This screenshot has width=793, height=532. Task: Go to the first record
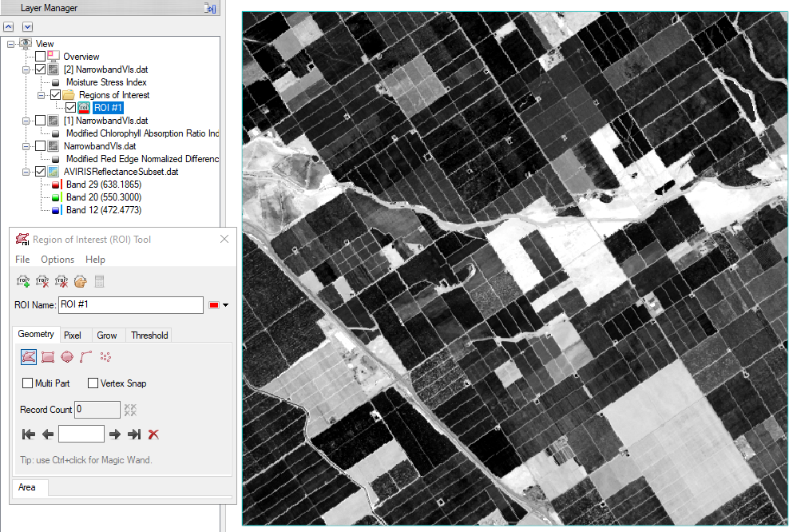(29, 434)
